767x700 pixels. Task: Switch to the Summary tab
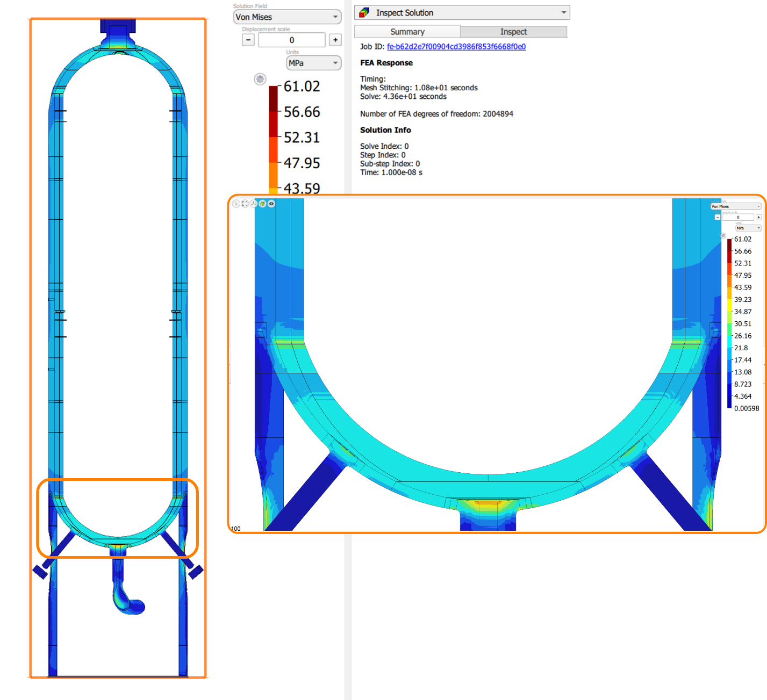point(407,32)
